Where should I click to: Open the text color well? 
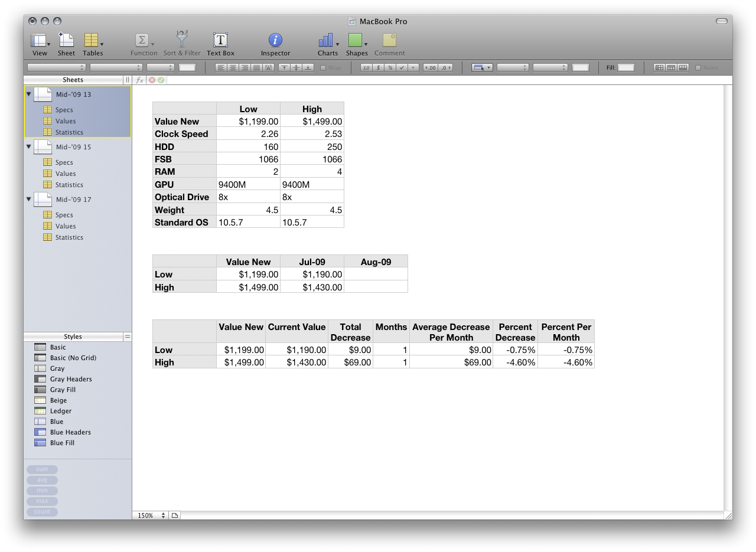pos(187,68)
